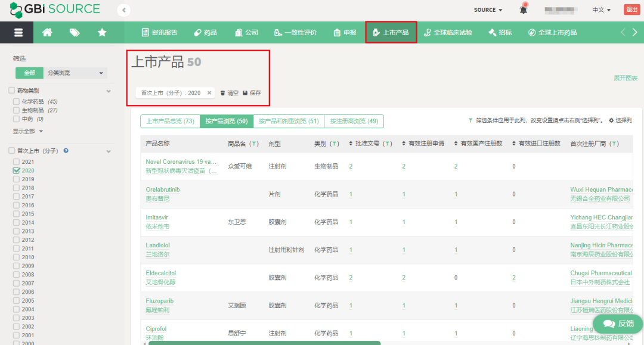Image resolution: width=644 pixels, height=345 pixels.
Task: Switch to 按产品和剂型浏览 (51) tab
Action: tap(289, 121)
